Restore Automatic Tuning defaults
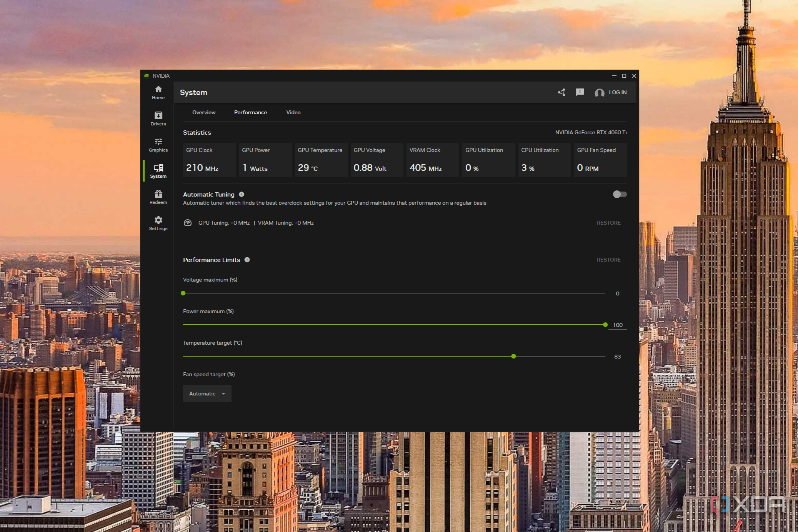Viewport: 798px width, 532px height. (x=608, y=223)
